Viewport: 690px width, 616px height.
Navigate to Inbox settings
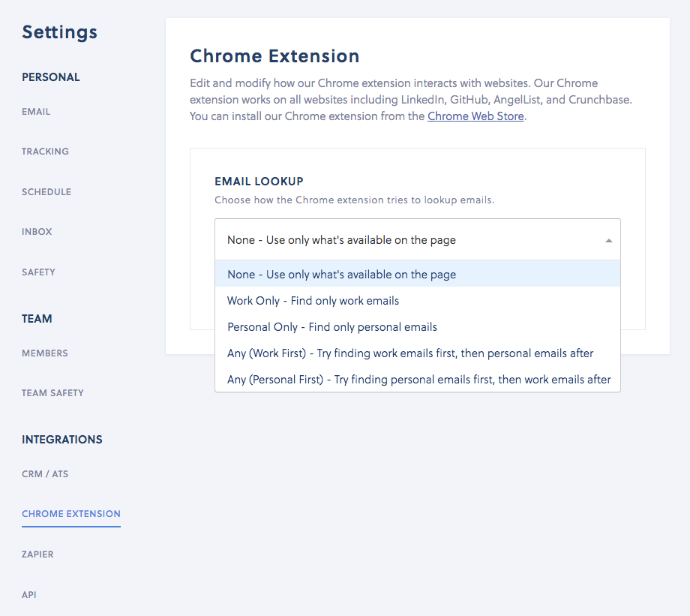[37, 232]
